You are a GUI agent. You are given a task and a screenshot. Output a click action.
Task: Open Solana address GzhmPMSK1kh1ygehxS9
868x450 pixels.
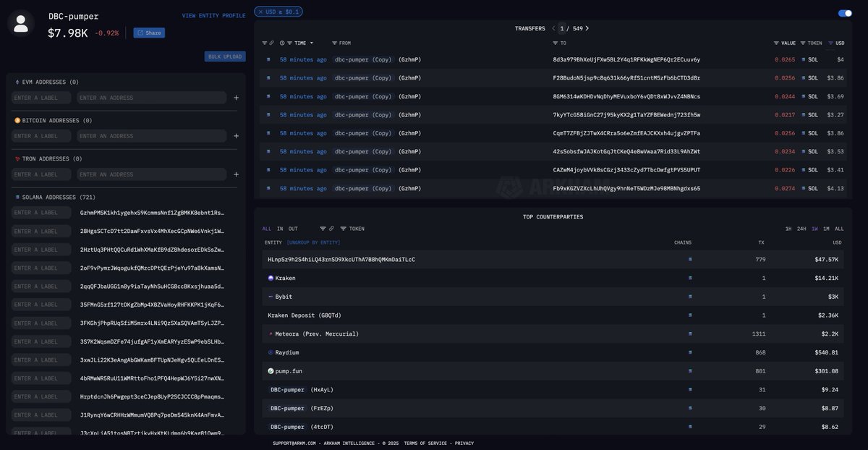(152, 213)
